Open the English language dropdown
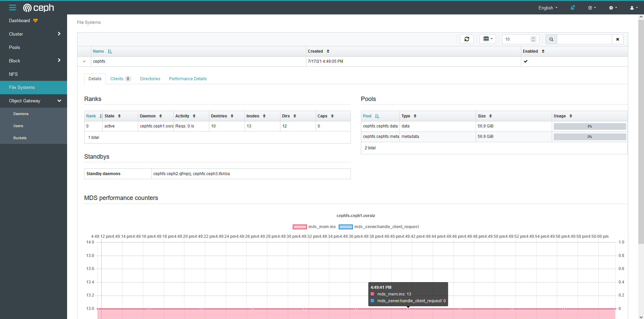The height and width of the screenshot is (319, 644). click(x=548, y=8)
